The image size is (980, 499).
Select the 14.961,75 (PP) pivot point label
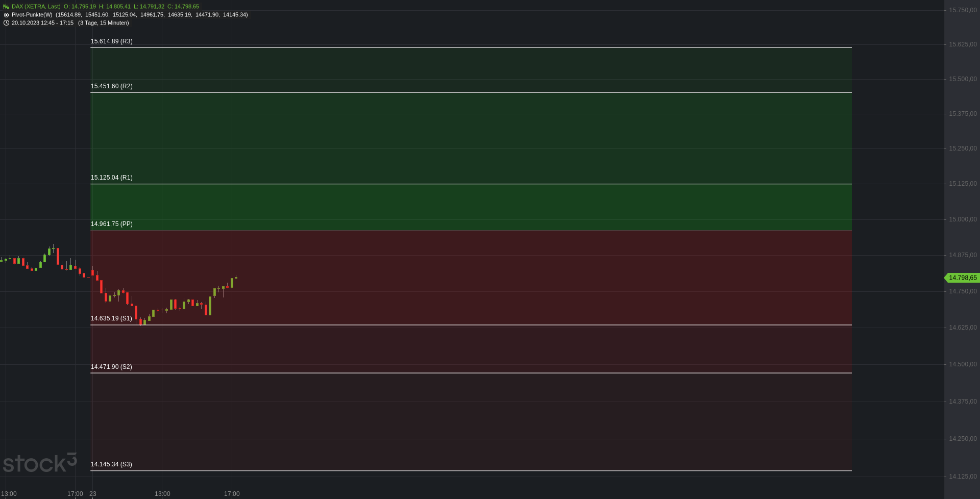pos(112,224)
